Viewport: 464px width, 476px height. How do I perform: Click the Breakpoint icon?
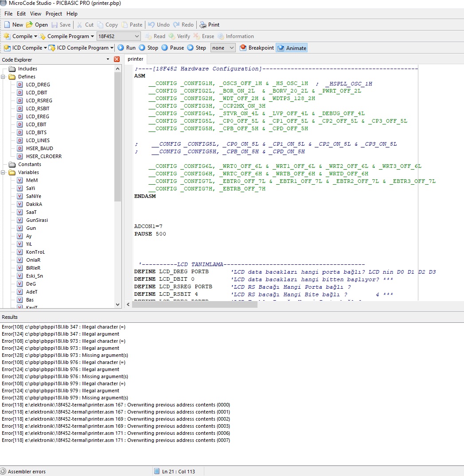243,48
